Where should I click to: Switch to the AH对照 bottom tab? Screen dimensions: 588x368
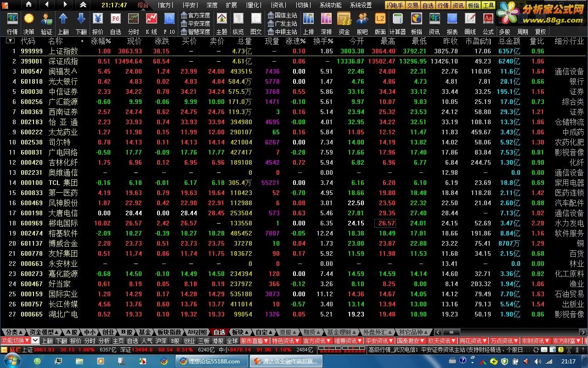point(198,332)
